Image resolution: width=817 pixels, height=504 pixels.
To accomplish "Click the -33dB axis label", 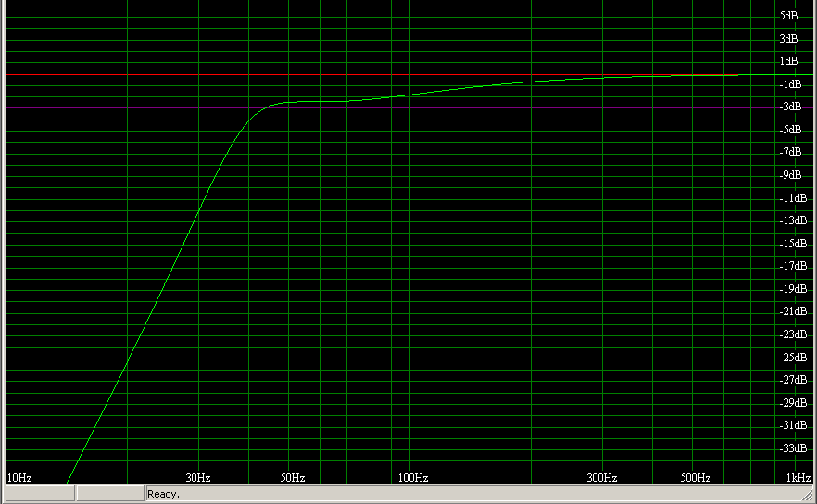I will (x=793, y=447).
